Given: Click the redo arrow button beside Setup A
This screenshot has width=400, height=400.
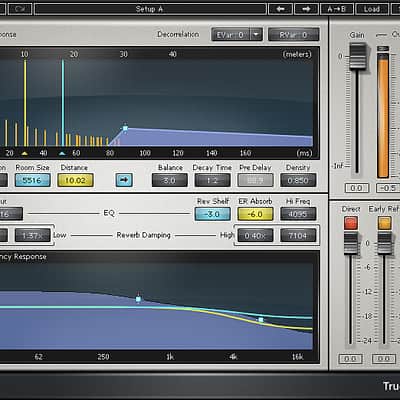Looking at the screenshot, I should pos(20,9).
